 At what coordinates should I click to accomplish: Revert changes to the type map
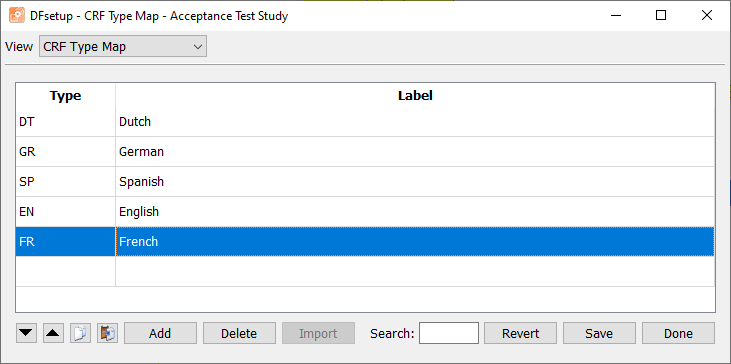[520, 333]
